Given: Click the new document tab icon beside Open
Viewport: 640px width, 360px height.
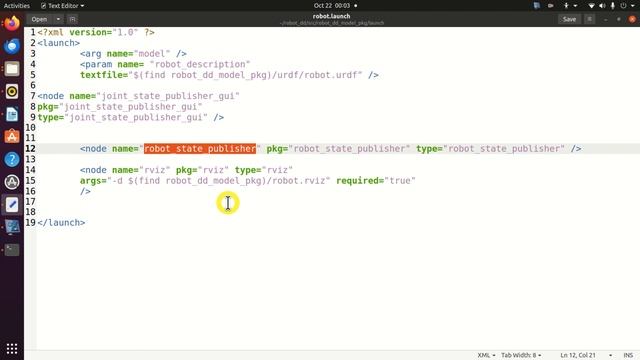Looking at the screenshot, I should pos(72,19).
